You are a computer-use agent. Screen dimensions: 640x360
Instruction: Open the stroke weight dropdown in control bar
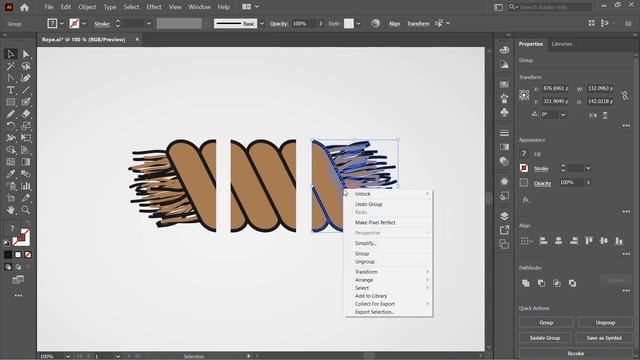pos(149,24)
